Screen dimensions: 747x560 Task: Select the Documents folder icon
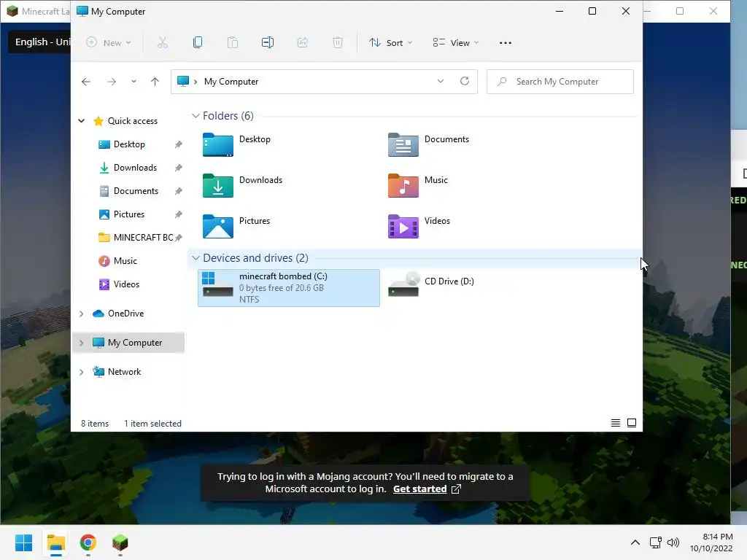click(x=403, y=145)
